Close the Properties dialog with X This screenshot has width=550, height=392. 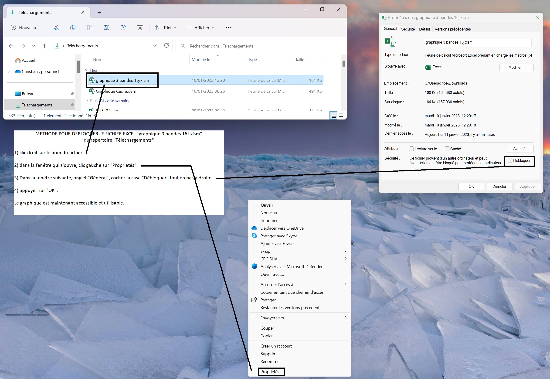coord(537,17)
